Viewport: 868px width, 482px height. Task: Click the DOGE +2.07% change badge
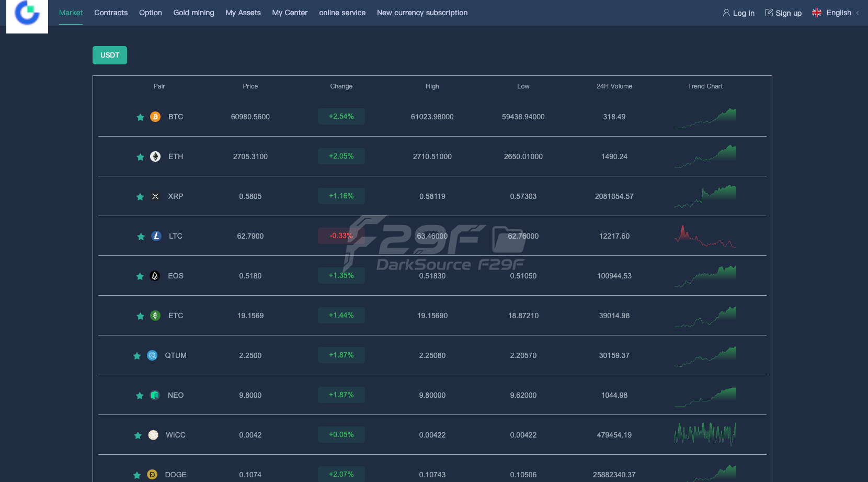(341, 474)
